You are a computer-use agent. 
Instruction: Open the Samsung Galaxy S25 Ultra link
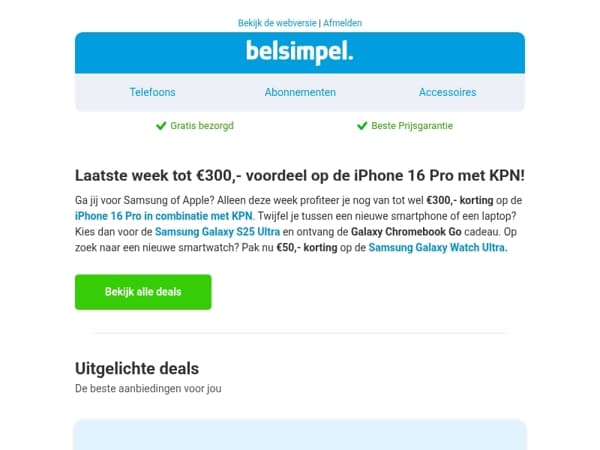click(217, 232)
